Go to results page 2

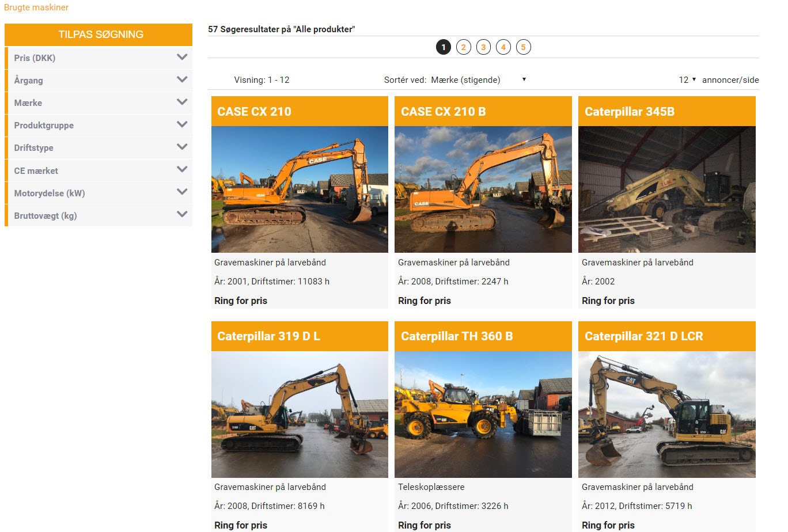[464, 47]
